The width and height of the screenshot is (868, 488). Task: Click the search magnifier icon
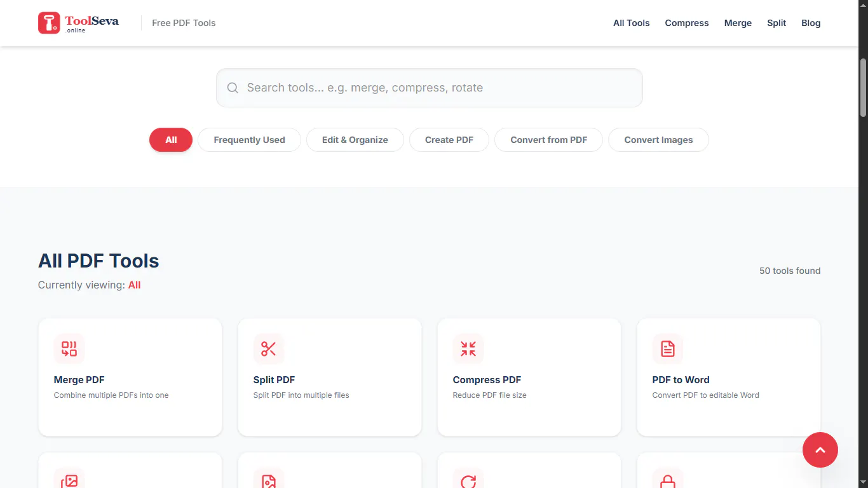click(233, 88)
